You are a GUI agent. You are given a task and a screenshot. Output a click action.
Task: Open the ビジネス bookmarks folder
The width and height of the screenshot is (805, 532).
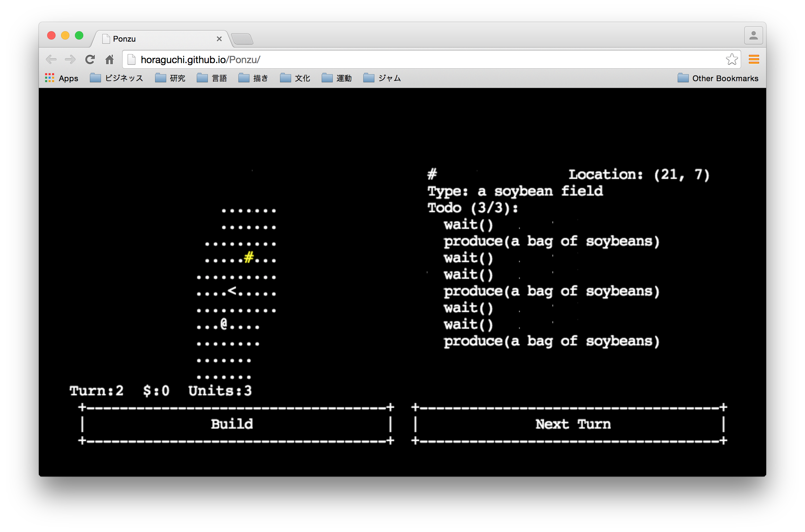point(117,78)
